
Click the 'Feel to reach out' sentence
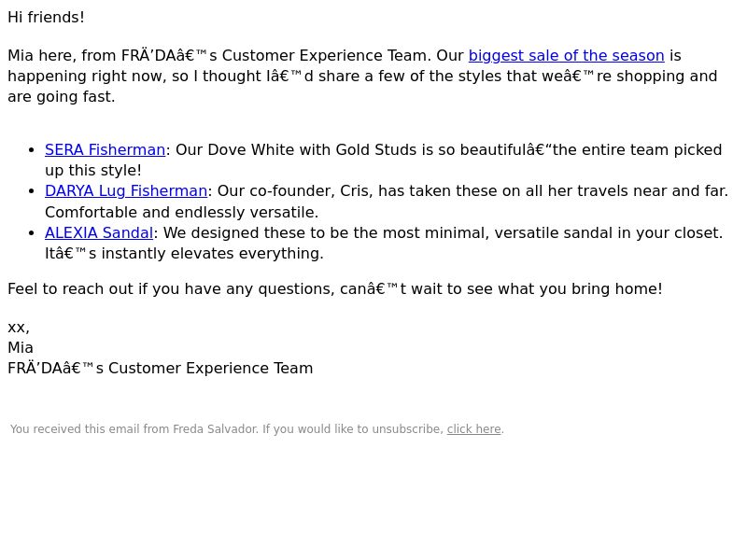pos(335,289)
